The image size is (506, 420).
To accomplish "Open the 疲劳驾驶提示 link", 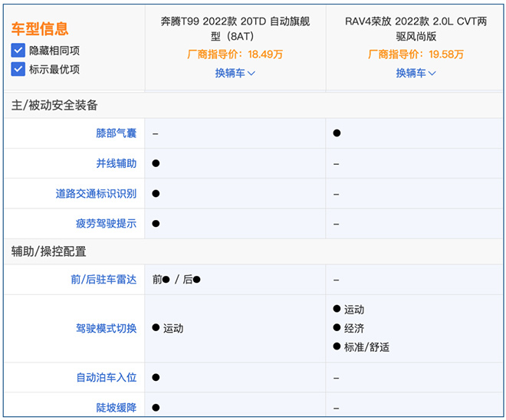I will click(x=106, y=224).
